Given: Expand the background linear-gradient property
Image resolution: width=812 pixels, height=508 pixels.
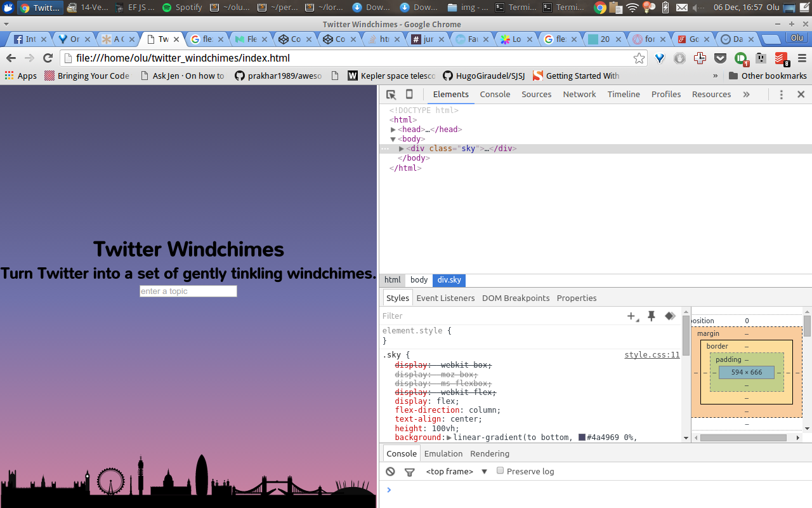Looking at the screenshot, I should point(449,438).
